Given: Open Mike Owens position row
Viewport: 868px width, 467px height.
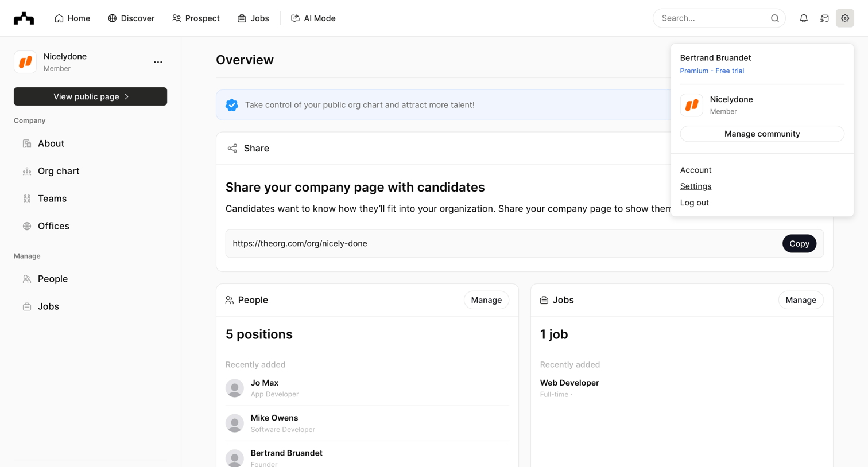Looking at the screenshot, I should (x=367, y=423).
